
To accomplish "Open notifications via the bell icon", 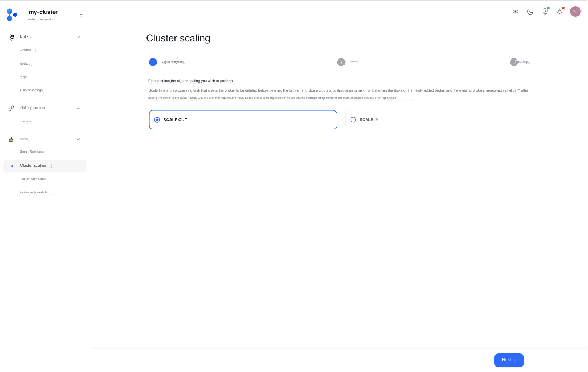I will tap(559, 11).
